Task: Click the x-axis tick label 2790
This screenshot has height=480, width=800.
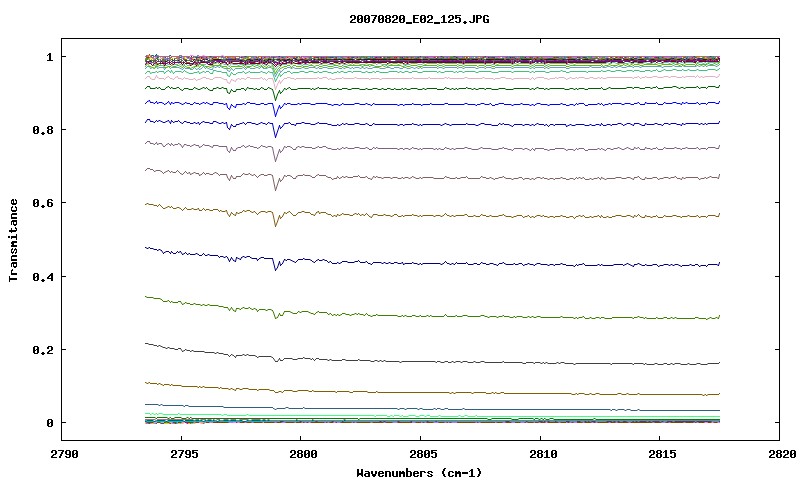Action: pos(64,454)
